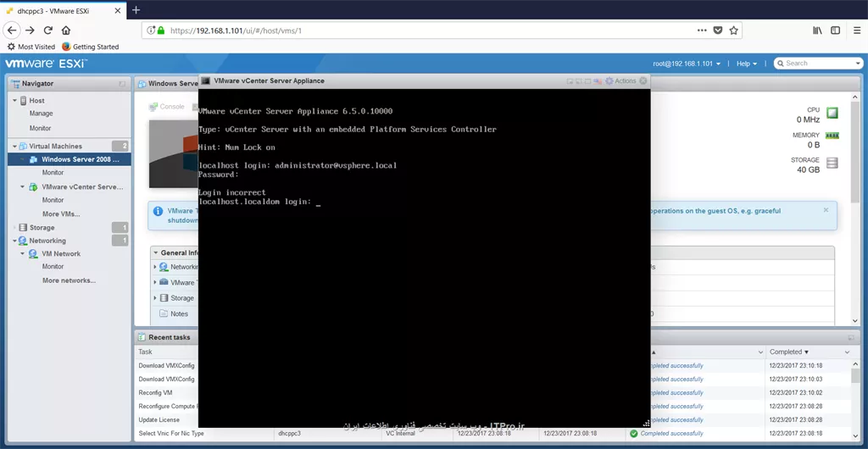The width and height of the screenshot is (868, 449).
Task: Click the CPU usage icon
Action: tap(832, 113)
